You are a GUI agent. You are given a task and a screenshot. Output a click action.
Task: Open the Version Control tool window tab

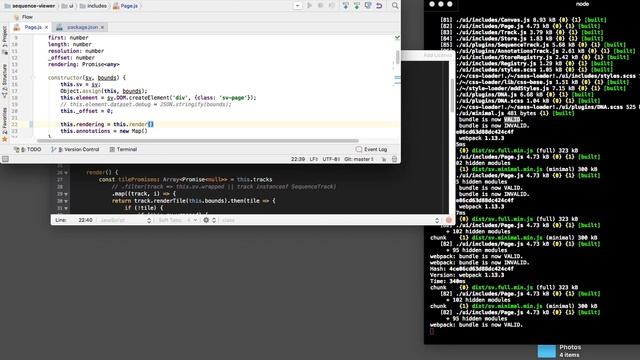click(x=75, y=149)
